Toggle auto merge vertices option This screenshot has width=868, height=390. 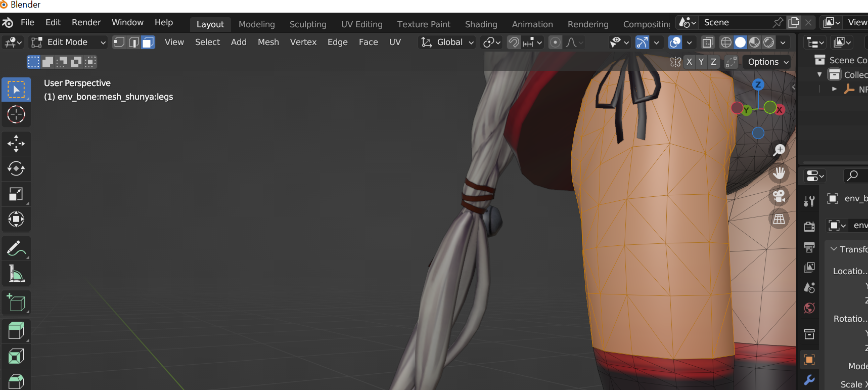click(731, 62)
